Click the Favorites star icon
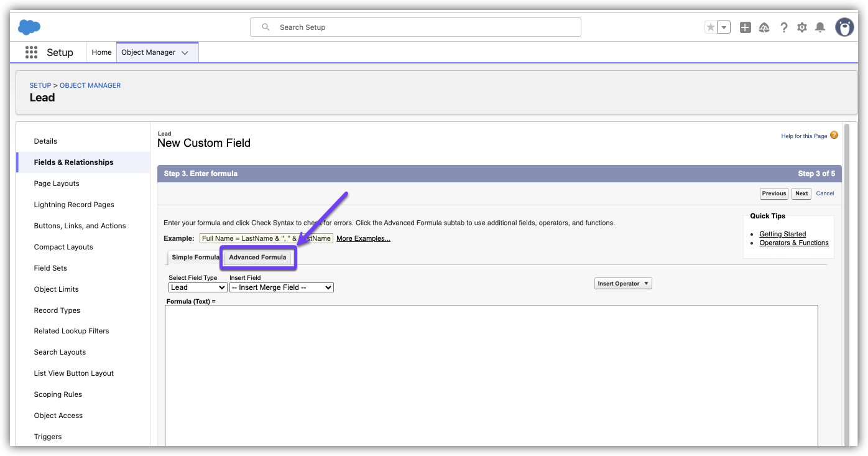The height and width of the screenshot is (456, 868). 711,27
